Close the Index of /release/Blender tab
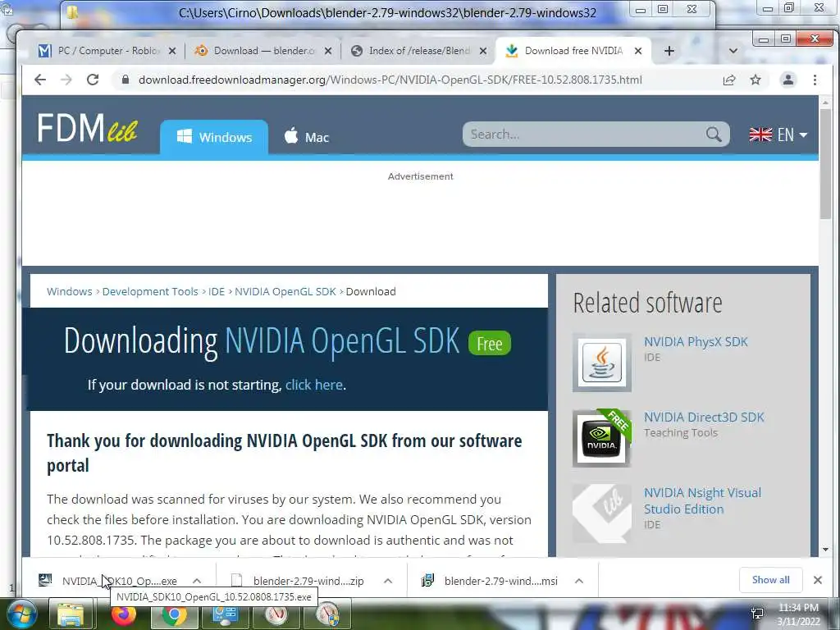The height and width of the screenshot is (630, 840). pyautogui.click(x=483, y=51)
